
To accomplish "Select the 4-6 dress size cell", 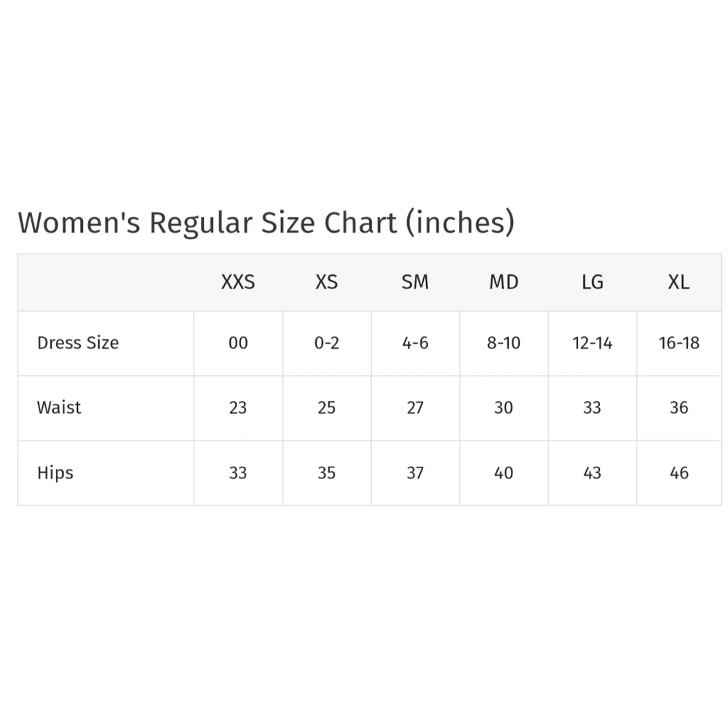I will 415,343.
